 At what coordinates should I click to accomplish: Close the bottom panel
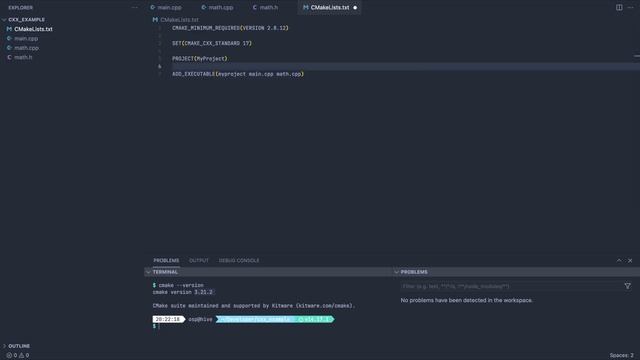(630, 260)
